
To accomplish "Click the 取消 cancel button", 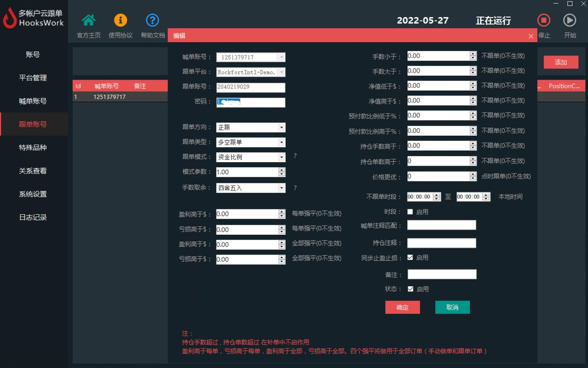I will pyautogui.click(x=452, y=307).
